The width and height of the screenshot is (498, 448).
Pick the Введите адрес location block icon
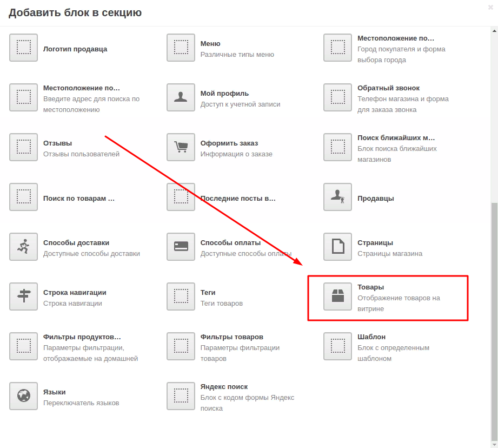(x=23, y=97)
